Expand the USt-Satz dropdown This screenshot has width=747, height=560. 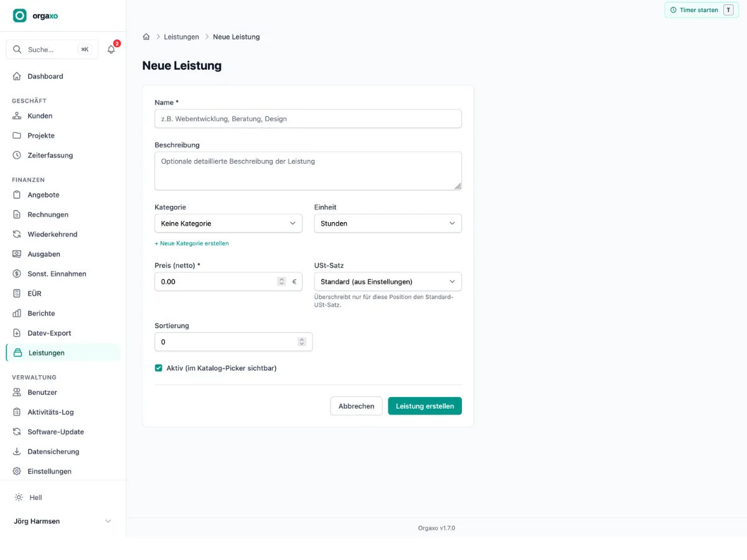coord(388,281)
